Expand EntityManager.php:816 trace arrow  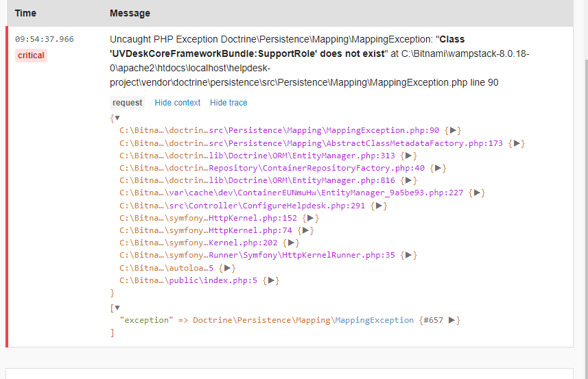[x=408, y=180]
